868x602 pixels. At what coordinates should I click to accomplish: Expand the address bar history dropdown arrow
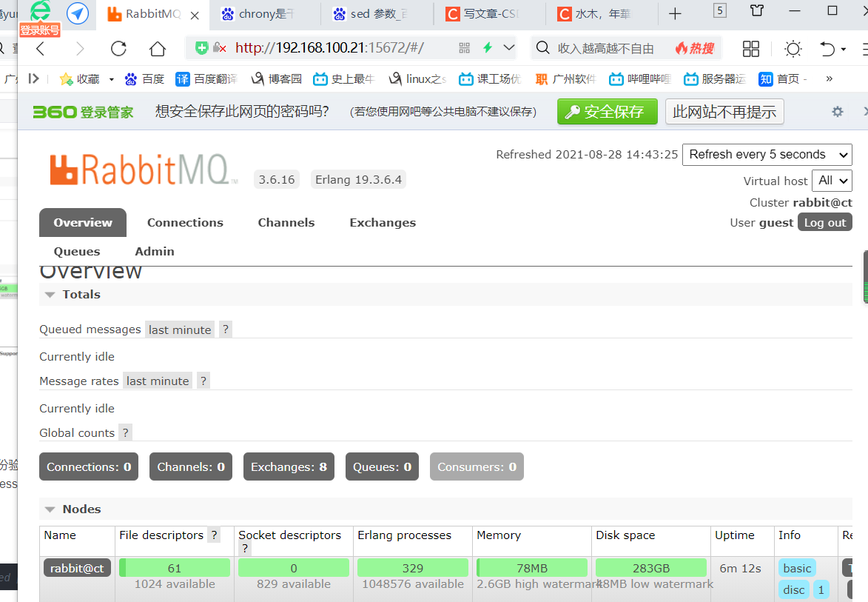(509, 47)
